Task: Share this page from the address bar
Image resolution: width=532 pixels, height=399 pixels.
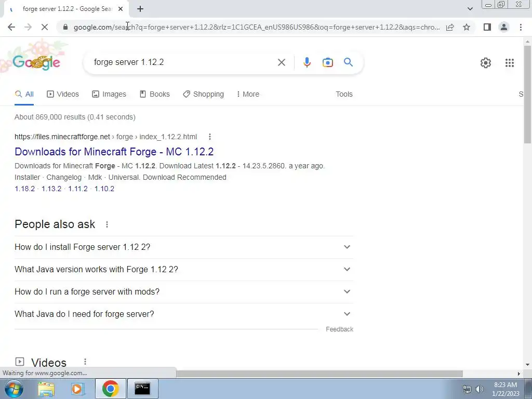Action: pyautogui.click(x=450, y=27)
